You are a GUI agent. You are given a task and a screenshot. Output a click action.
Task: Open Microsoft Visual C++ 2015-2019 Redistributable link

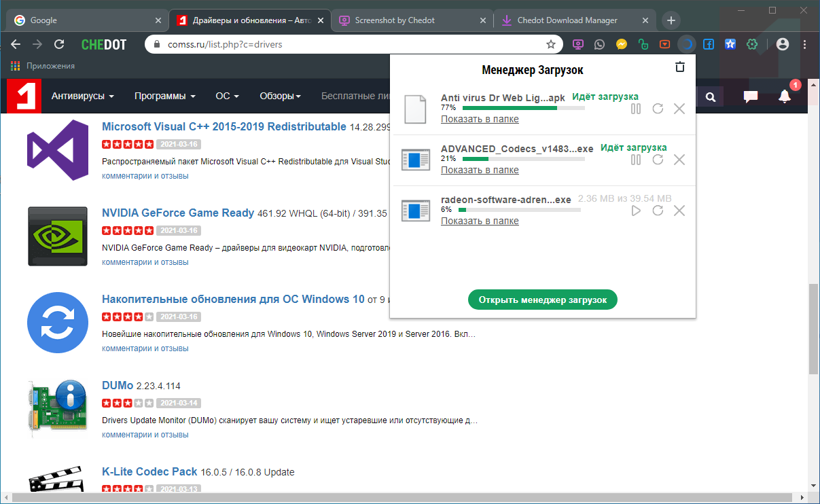(x=224, y=127)
